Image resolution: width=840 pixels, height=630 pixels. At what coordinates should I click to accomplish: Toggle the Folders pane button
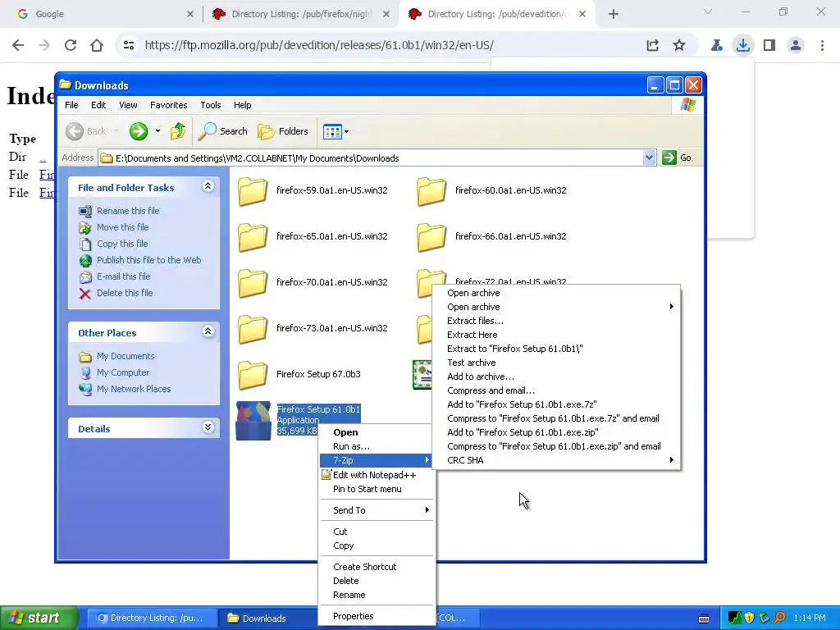coord(283,131)
